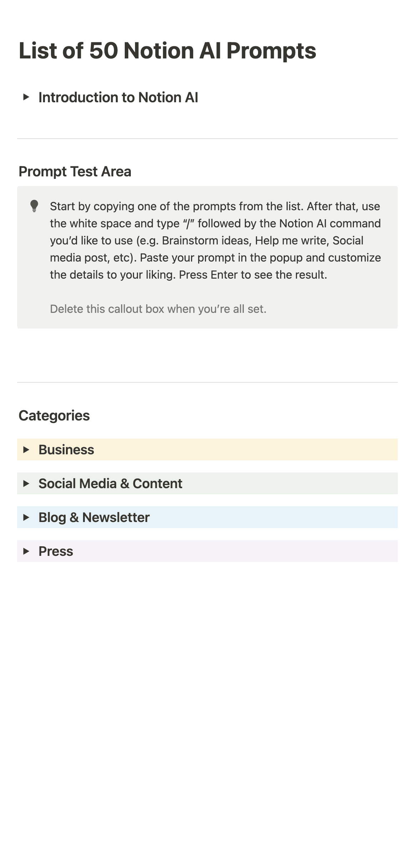Click the Introduction to Notion AI heading text
Viewport: 401px width, 868px height.
click(118, 97)
